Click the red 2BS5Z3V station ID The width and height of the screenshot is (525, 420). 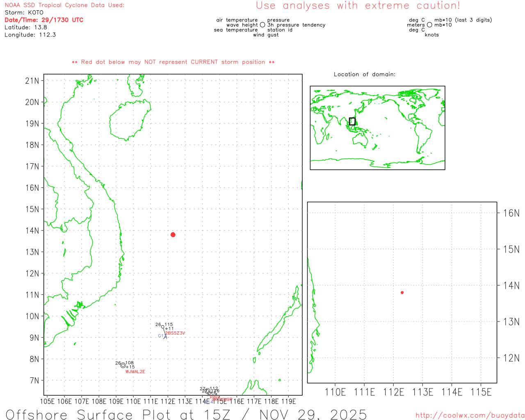tap(176, 333)
